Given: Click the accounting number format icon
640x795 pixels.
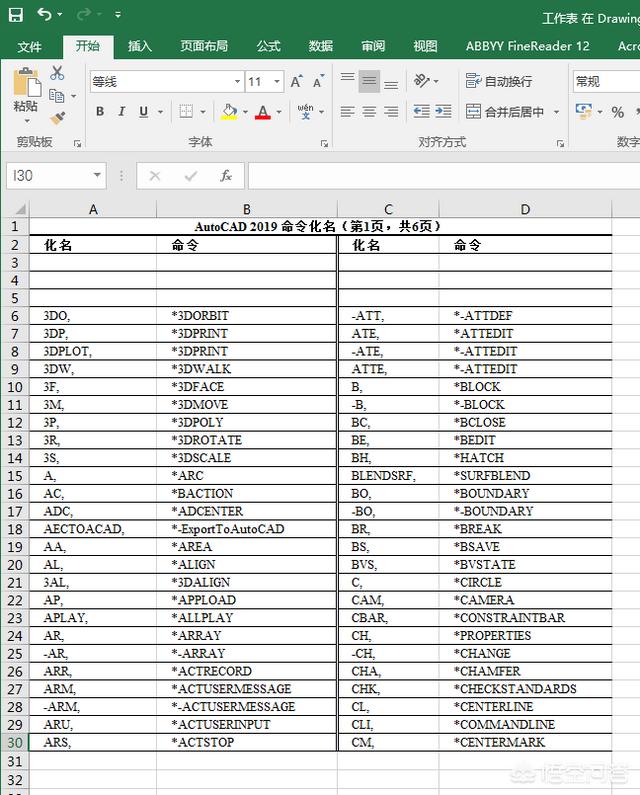Looking at the screenshot, I should click(x=584, y=112).
